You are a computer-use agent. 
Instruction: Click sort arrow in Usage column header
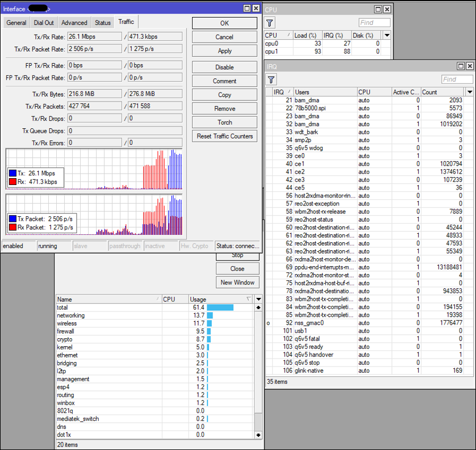click(248, 299)
